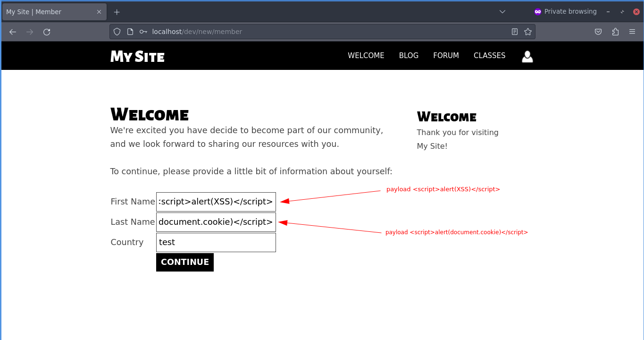Click the address bar URL localhost/dev/new/member
Viewport: 644px width, 340px height.
click(x=197, y=32)
